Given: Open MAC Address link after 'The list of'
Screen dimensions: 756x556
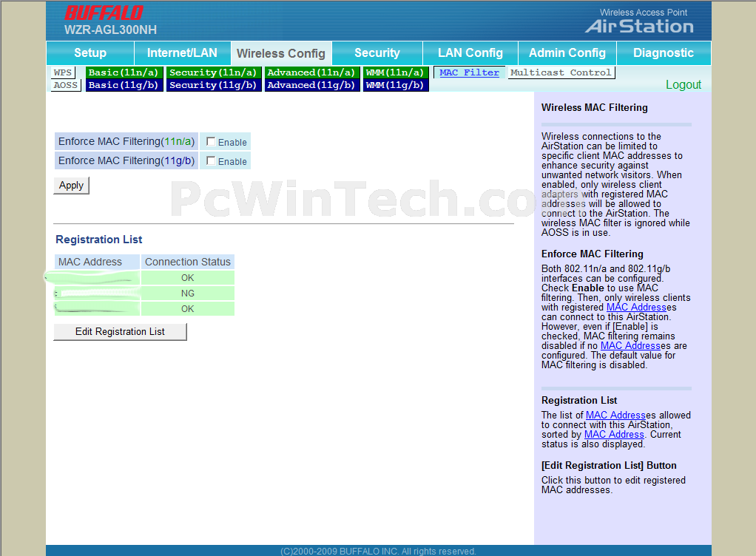Looking at the screenshot, I should coord(615,416).
